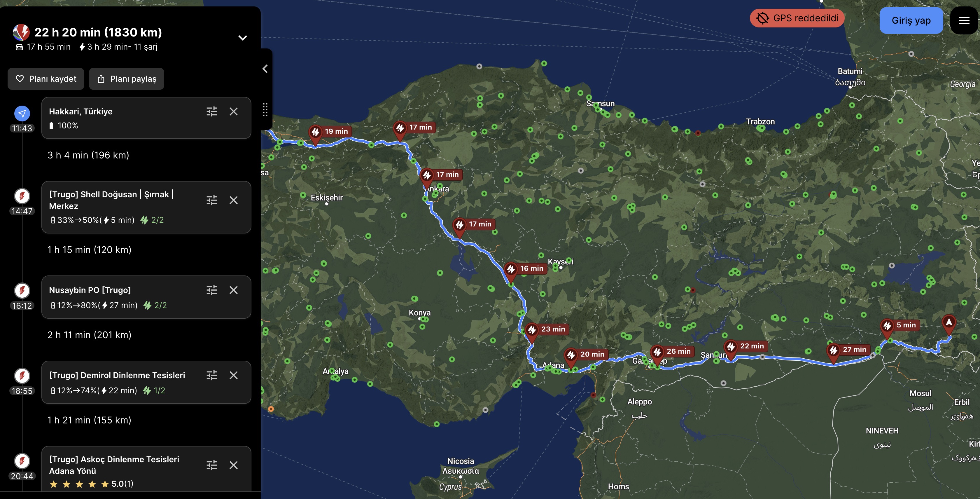Open Giriş yap login
980x499 pixels.
pyautogui.click(x=911, y=20)
